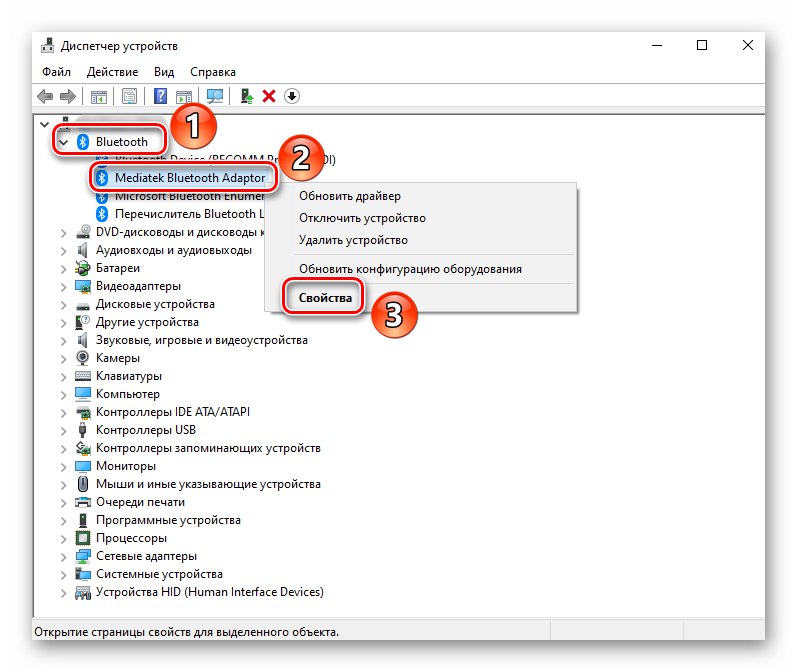Click the Устройства HID icon
This screenshot has height=672, width=797.
(x=83, y=592)
